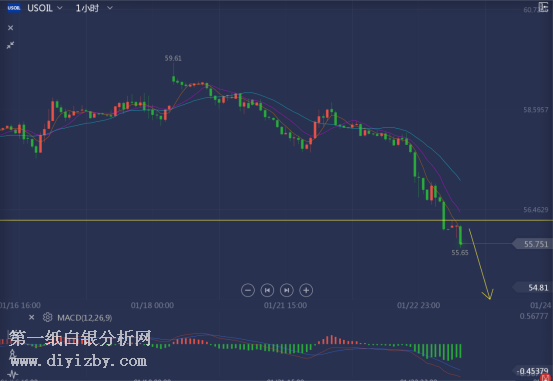Expand the 1小时 timeframe dropdown
This screenshot has width=553, height=381.
[x=94, y=8]
